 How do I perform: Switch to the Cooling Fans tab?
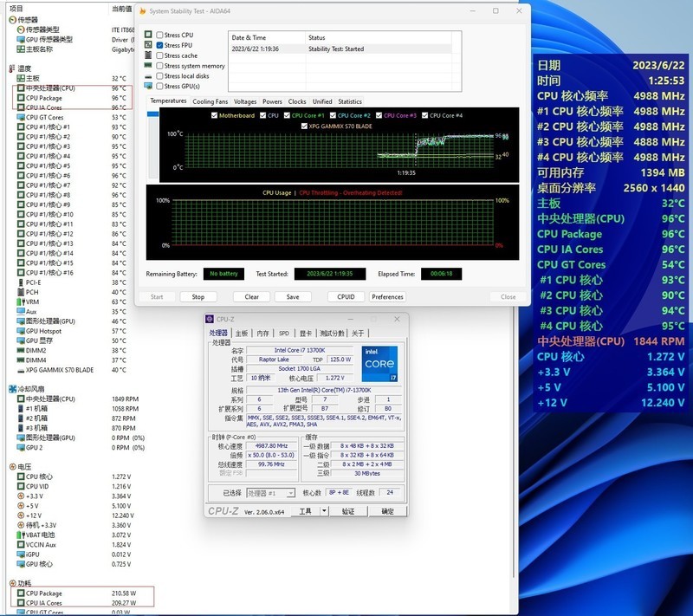[210, 101]
